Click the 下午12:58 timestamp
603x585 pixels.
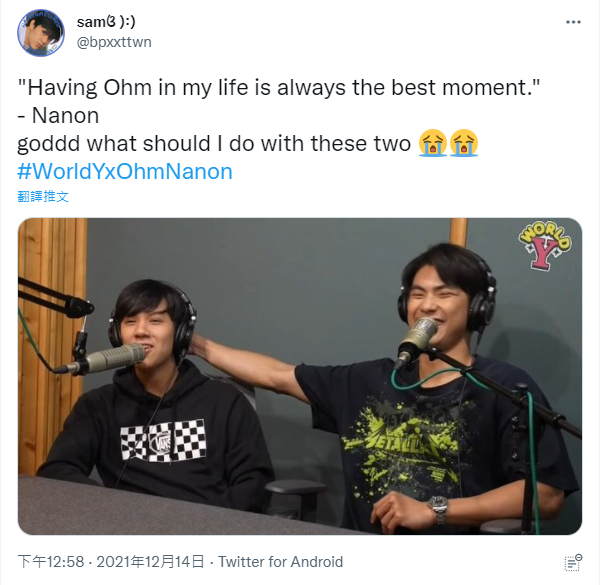(51, 562)
